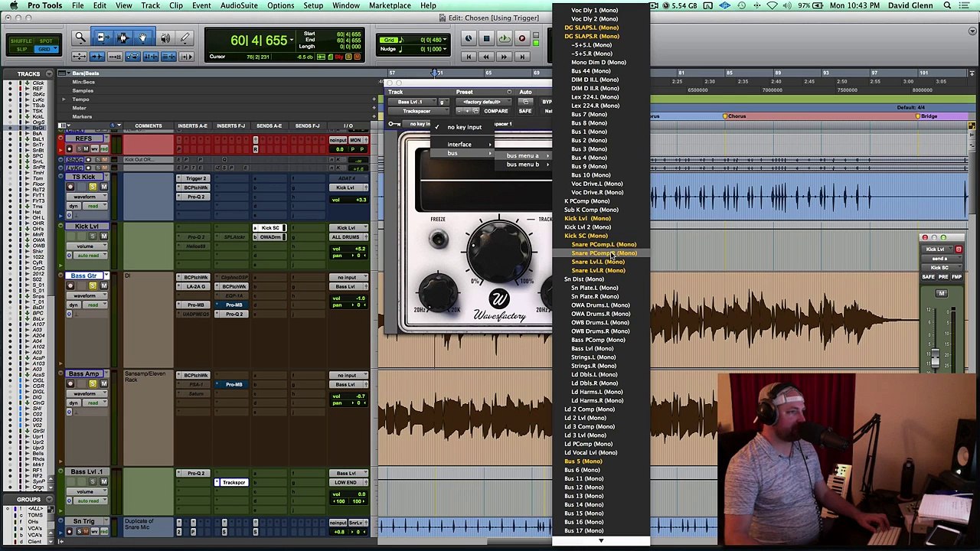Select the Pencil tool
The image size is (980, 551).
(185, 37)
